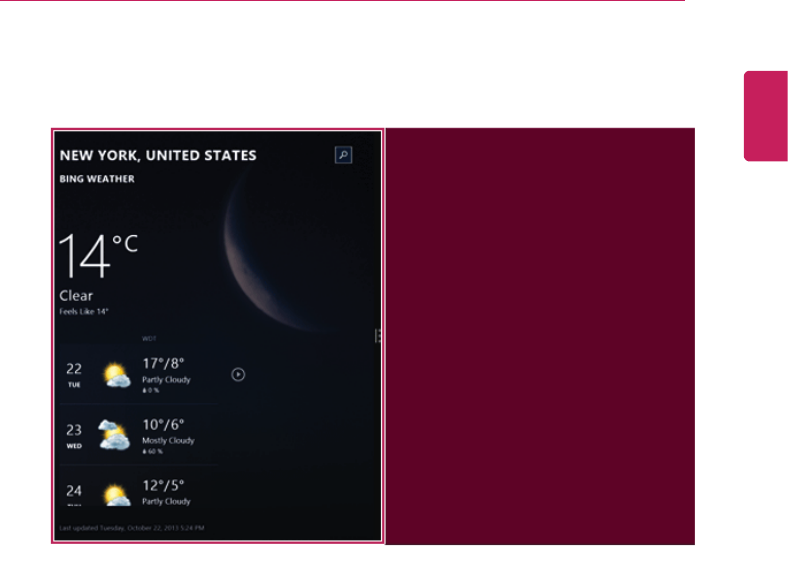Click the circled arrow next to Tuesday's forecast
The height and width of the screenshot is (567, 788).
point(238,374)
